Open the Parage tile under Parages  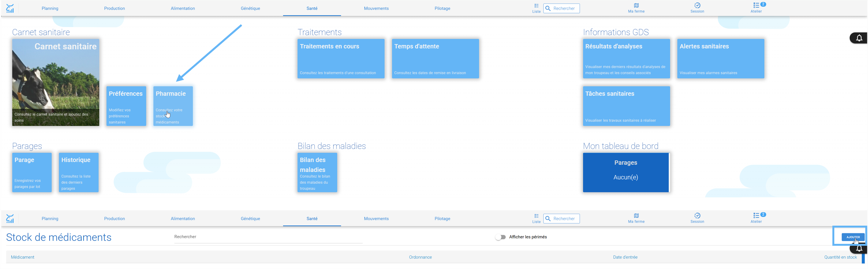click(32, 172)
